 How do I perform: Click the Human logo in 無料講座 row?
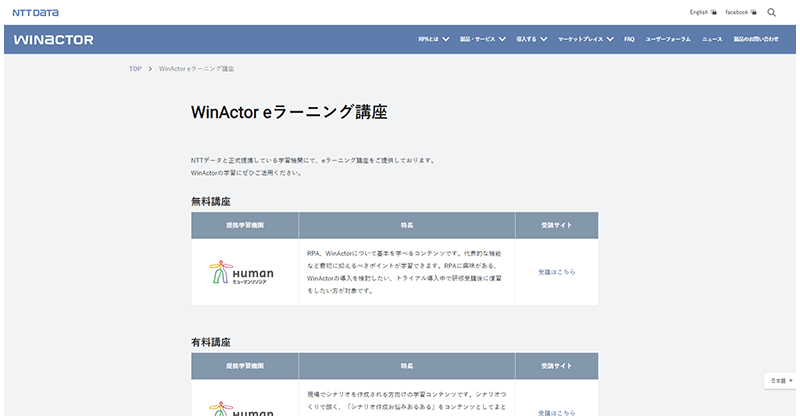[x=241, y=273]
